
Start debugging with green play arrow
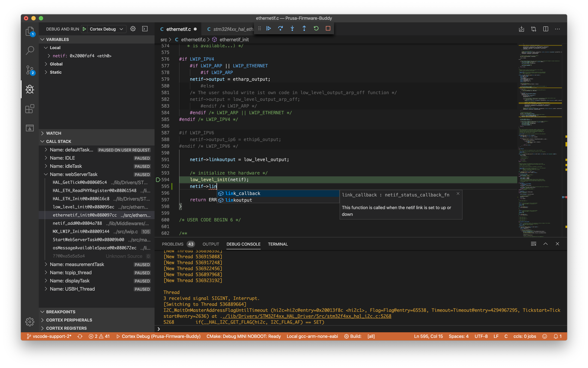(84, 29)
